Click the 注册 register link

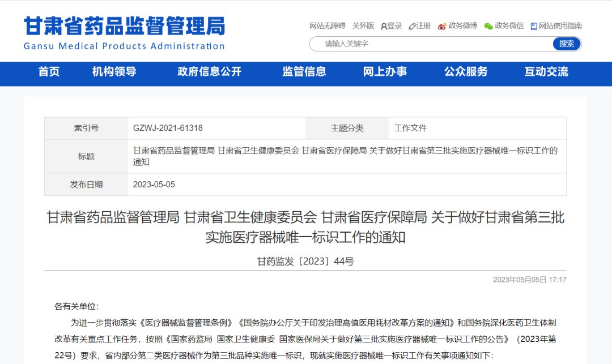click(x=423, y=25)
